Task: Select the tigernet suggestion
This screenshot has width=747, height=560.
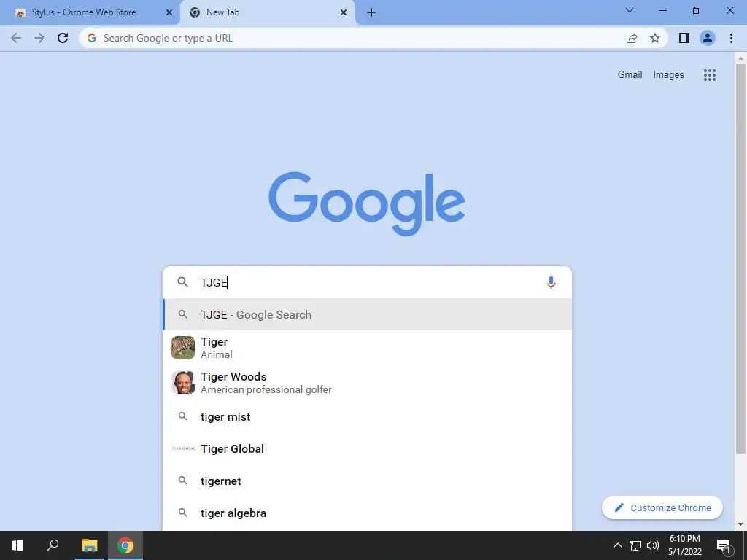Action: [x=368, y=481]
